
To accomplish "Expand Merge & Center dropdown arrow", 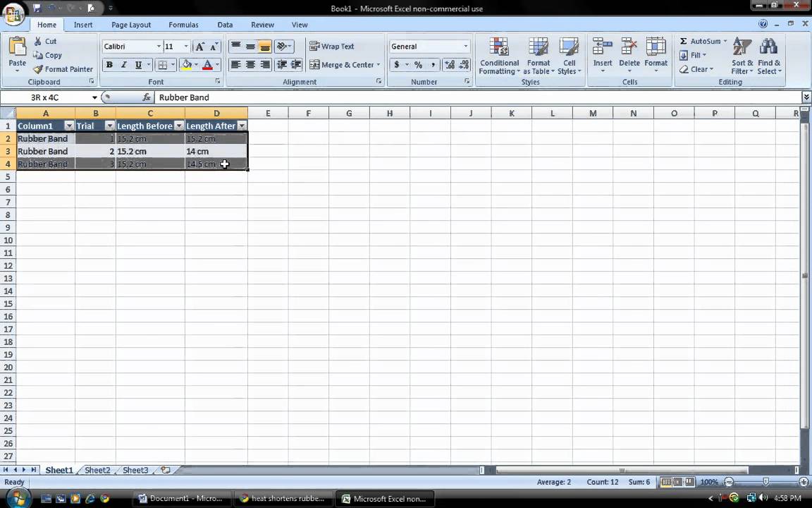I will tap(379, 65).
